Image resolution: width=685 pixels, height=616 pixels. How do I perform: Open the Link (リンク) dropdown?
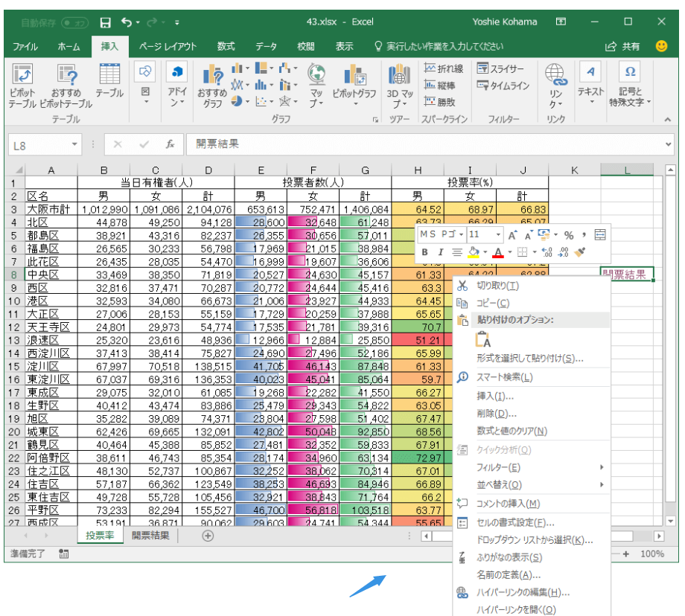[555, 86]
